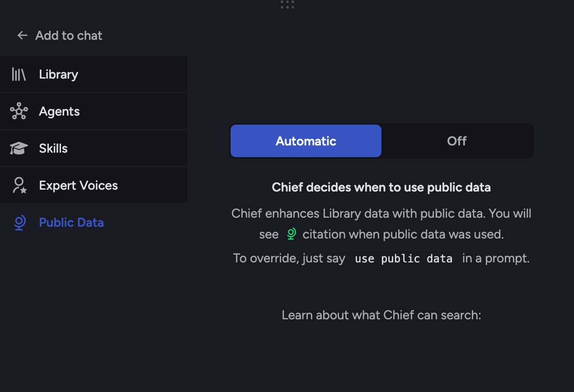Image resolution: width=574 pixels, height=392 pixels.
Task: Click 'Chief decides when to use public data' heading
Action: click(381, 187)
